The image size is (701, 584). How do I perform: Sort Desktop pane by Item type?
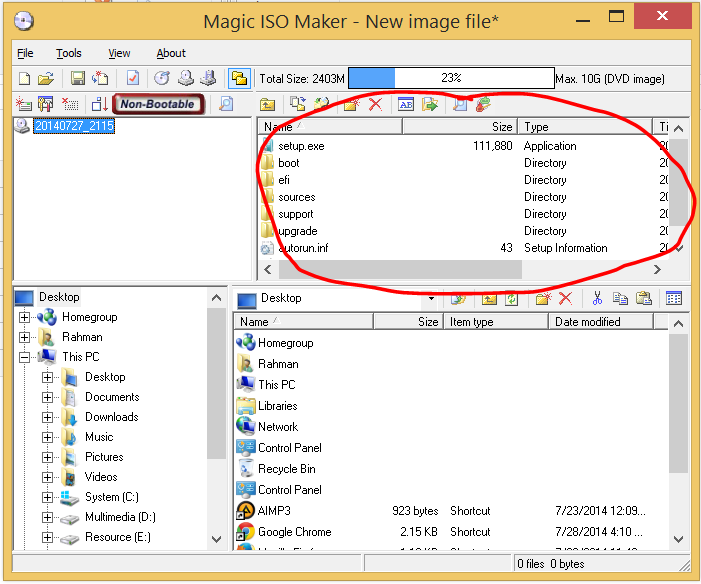[496, 322]
